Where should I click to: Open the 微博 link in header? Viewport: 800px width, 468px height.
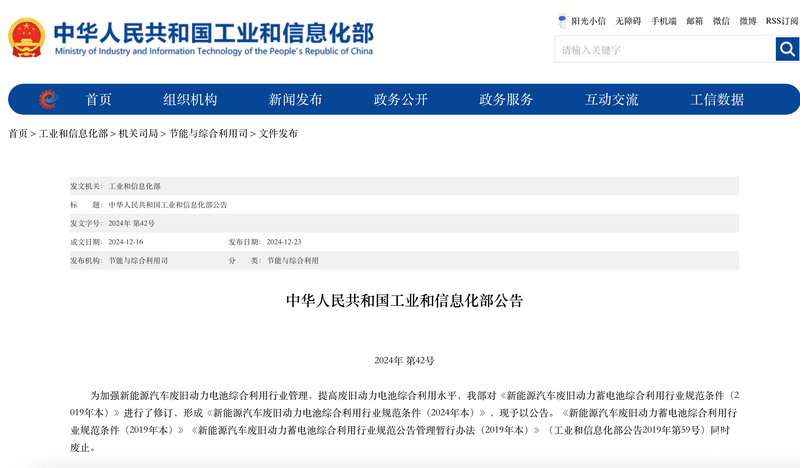click(x=748, y=21)
